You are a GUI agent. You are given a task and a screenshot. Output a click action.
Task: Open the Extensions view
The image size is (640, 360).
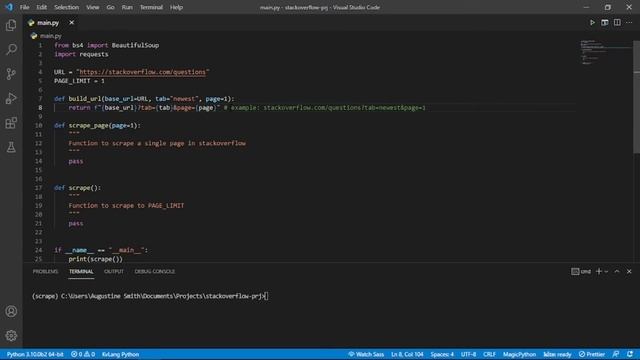click(11, 123)
